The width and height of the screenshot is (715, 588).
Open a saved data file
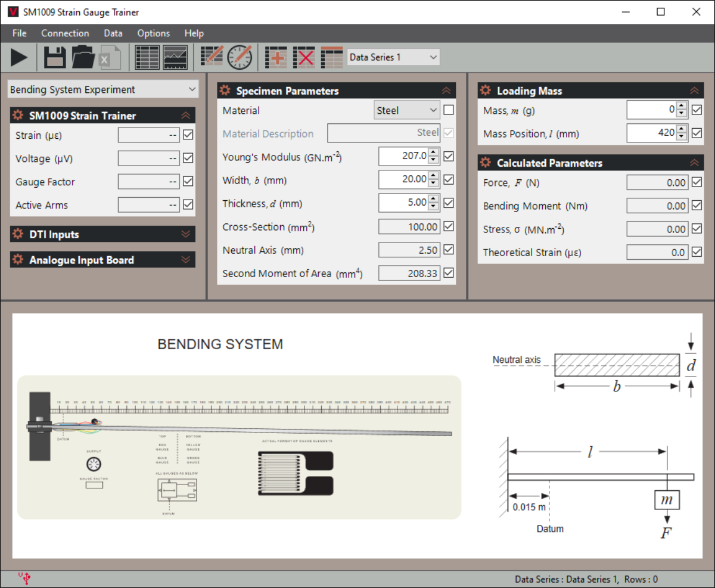click(x=83, y=57)
